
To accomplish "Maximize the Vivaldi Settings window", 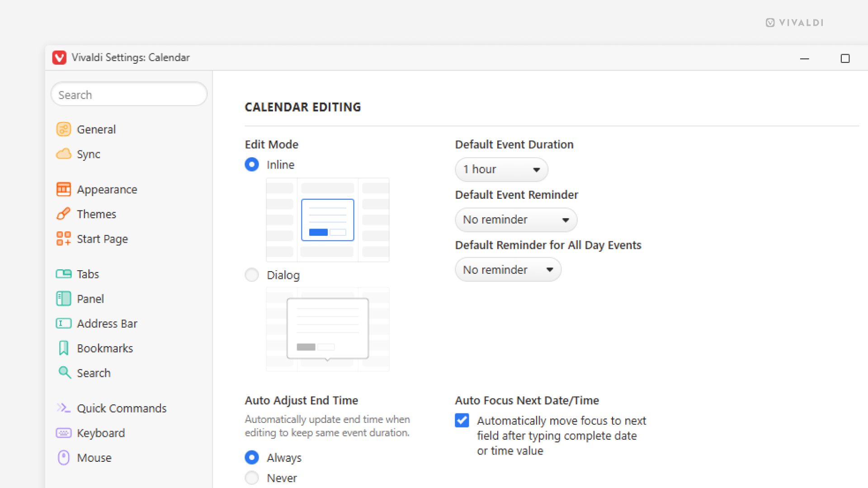I will [x=845, y=58].
